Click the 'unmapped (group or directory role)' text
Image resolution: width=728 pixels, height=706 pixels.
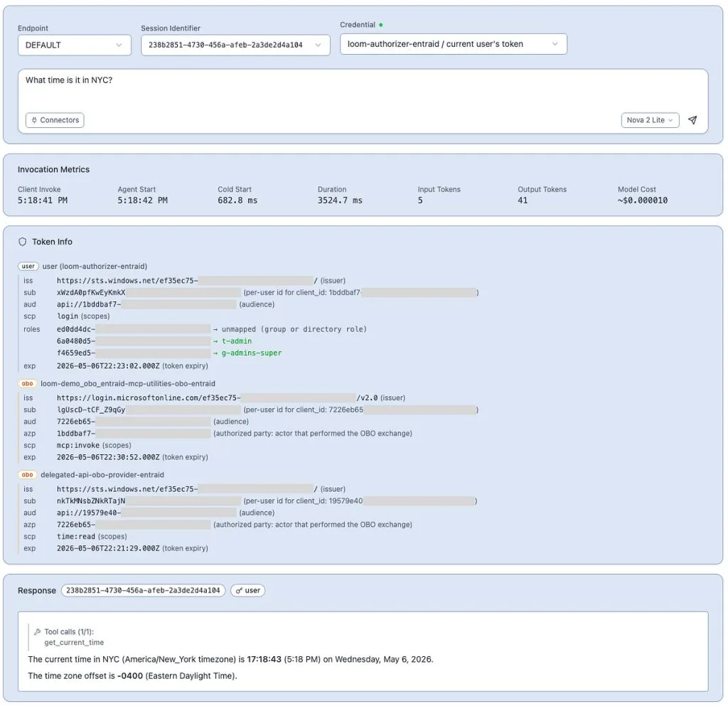point(294,329)
